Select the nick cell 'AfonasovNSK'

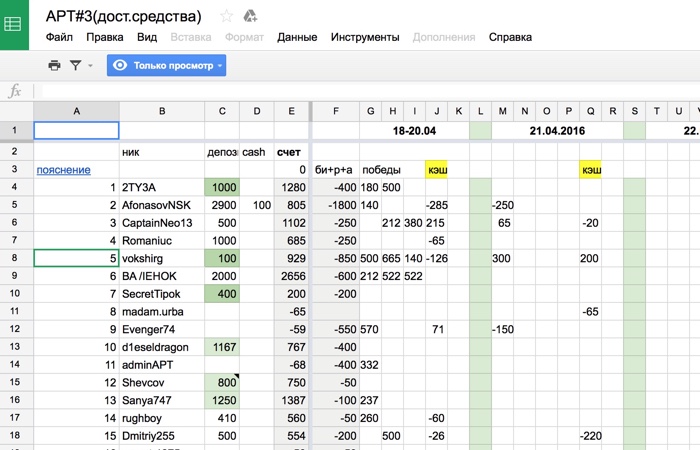[x=162, y=205]
